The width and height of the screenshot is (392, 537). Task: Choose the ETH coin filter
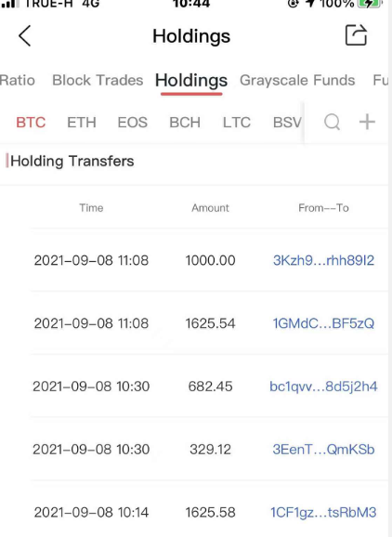point(82,123)
